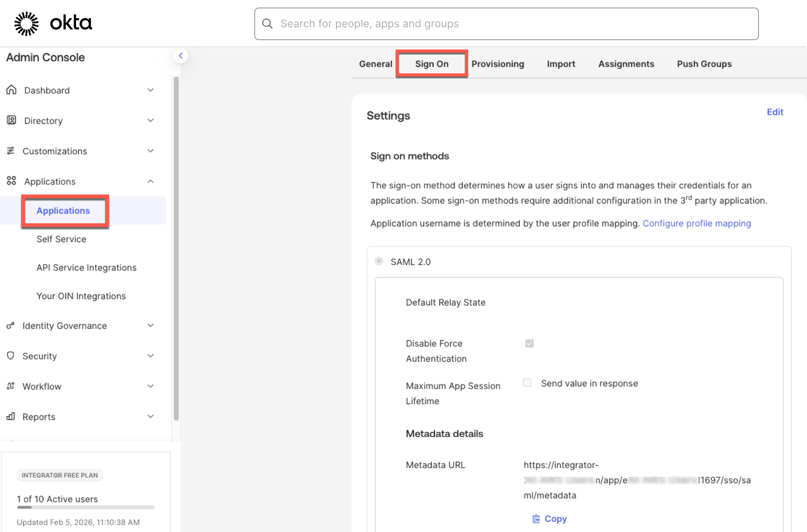Open the Push Groups tab
807x532 pixels.
[x=704, y=64]
